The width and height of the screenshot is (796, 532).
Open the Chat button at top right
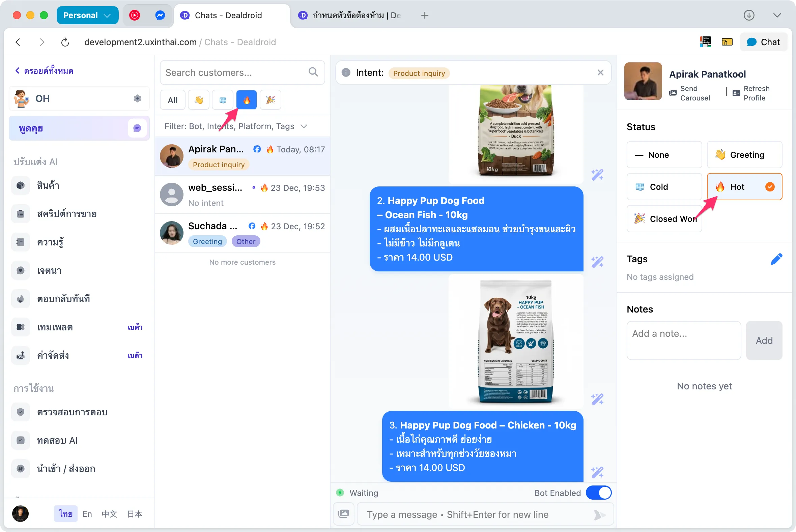[x=763, y=42]
